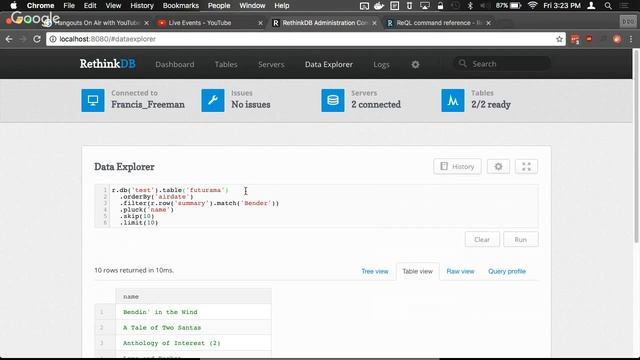
Task: Close the ReQL command reference tab
Action: 488,23
